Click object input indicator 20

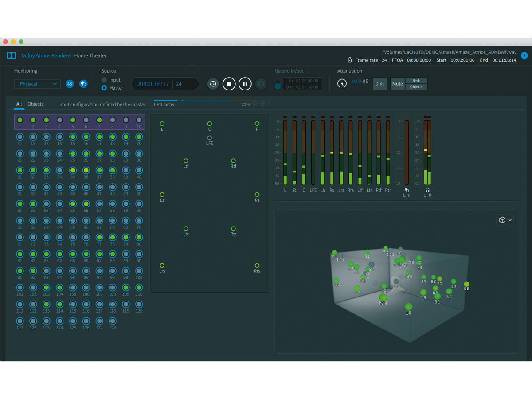(139, 137)
